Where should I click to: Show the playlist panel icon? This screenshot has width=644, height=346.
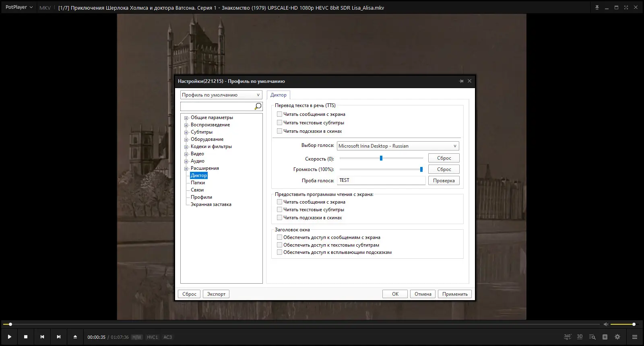point(605,337)
